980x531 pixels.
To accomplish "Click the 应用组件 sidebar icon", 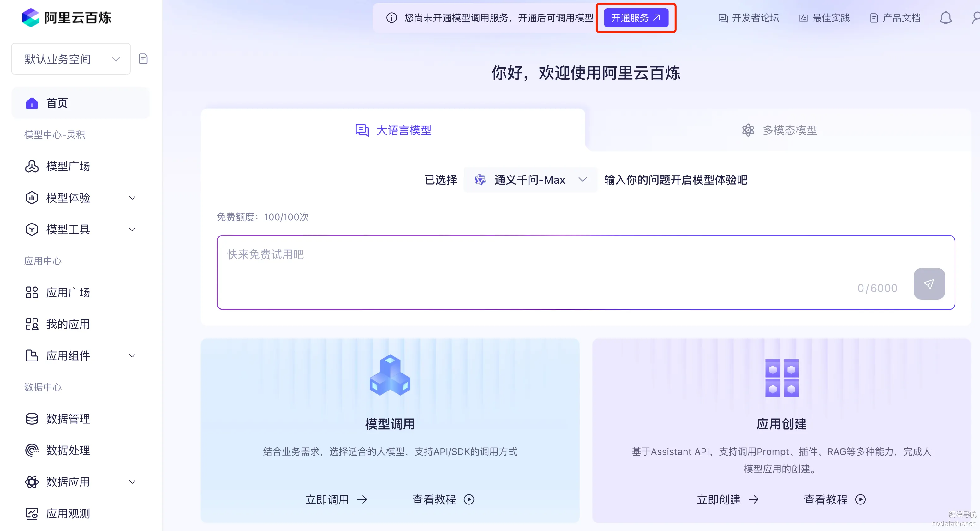I will 32,356.
